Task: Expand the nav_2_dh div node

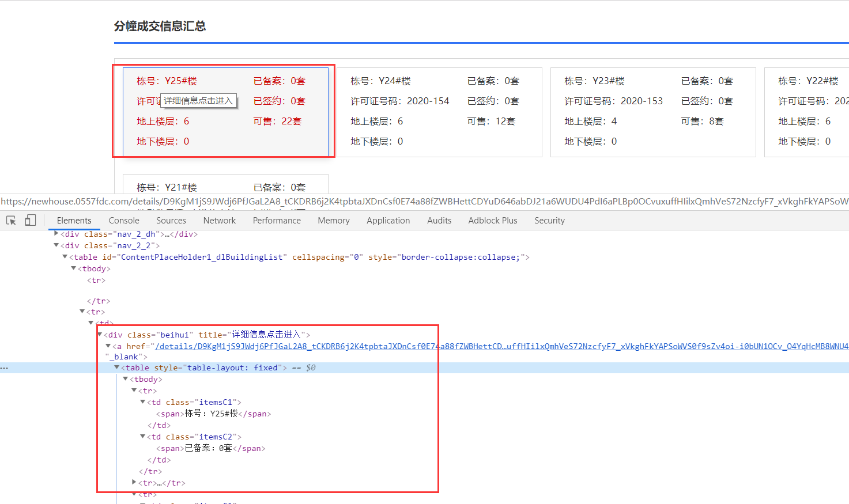Action: click(x=56, y=234)
